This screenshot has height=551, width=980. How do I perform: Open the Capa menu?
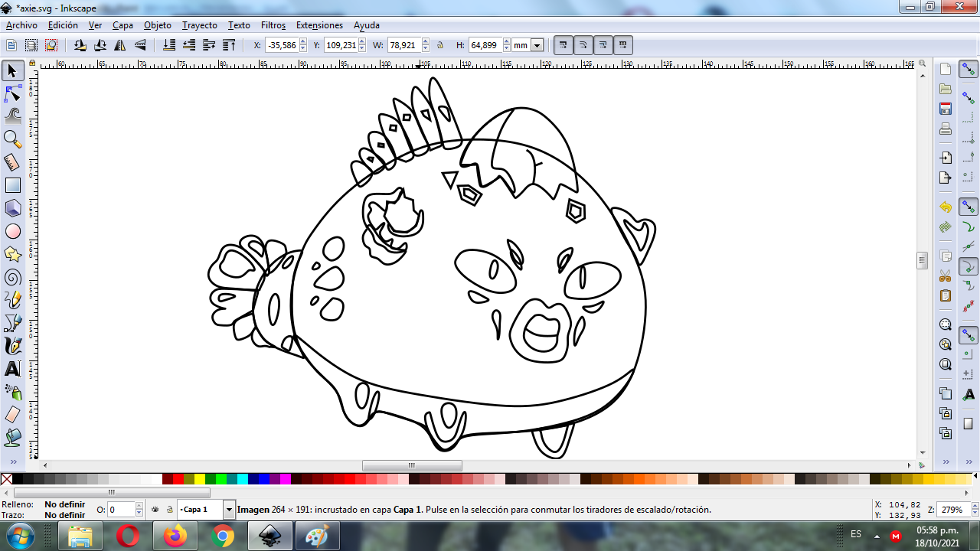pos(122,25)
